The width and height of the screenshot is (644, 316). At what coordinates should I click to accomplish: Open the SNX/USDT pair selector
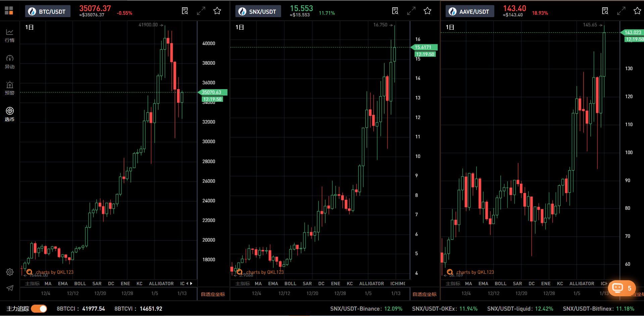(x=258, y=11)
